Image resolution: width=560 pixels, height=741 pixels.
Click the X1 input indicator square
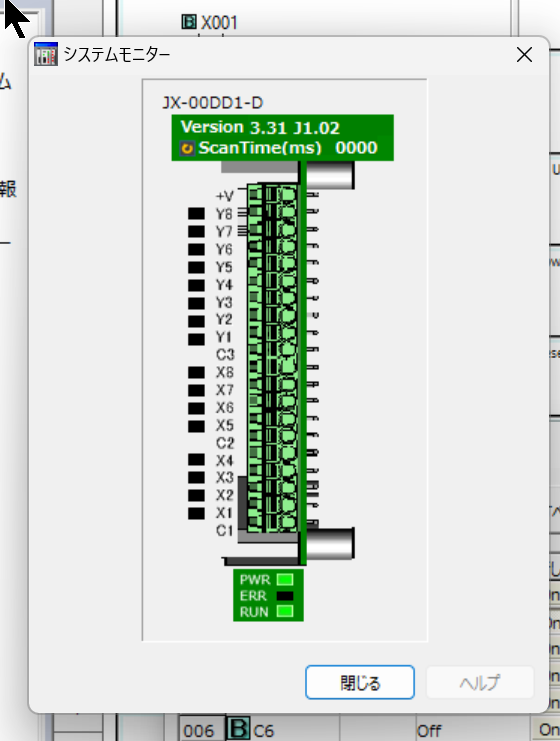196,513
